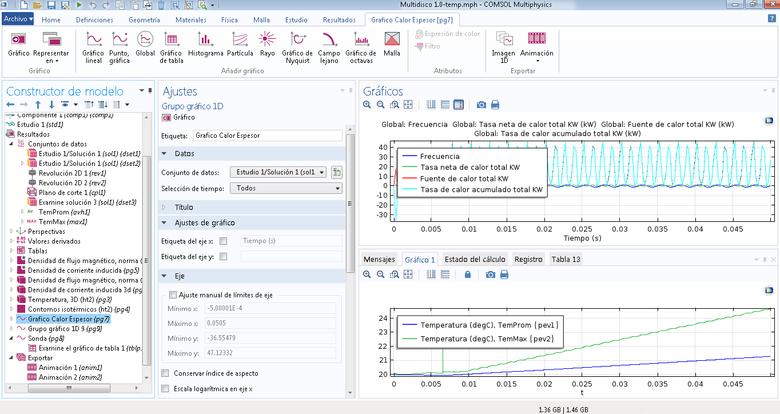Click the Partícula plot icon
The height and width of the screenshot is (414, 780).
[x=240, y=44]
